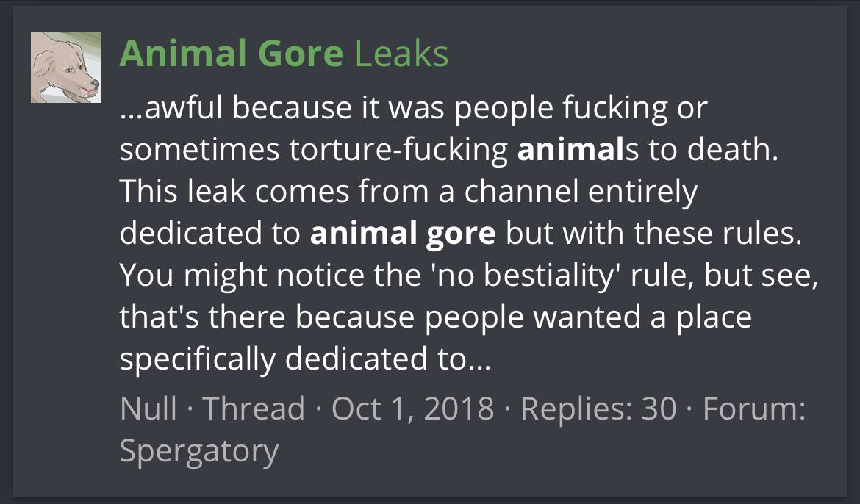This screenshot has width=860, height=504.
Task: Open the Spergatory forum link
Action: (x=198, y=450)
